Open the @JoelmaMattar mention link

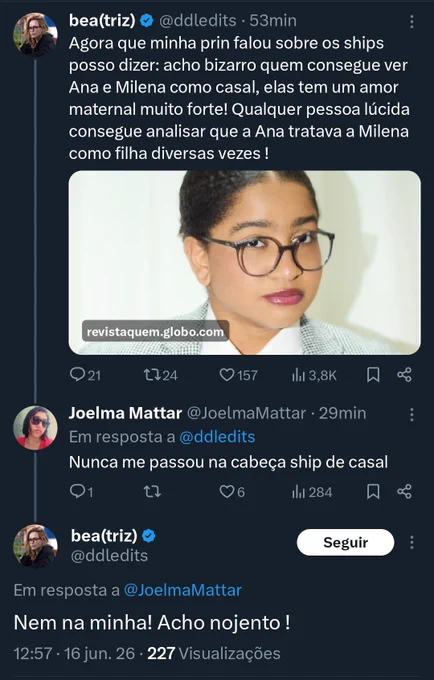(183, 590)
